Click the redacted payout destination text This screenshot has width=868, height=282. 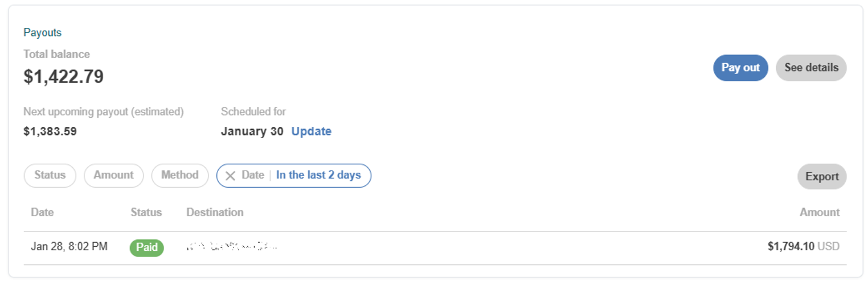(231, 247)
